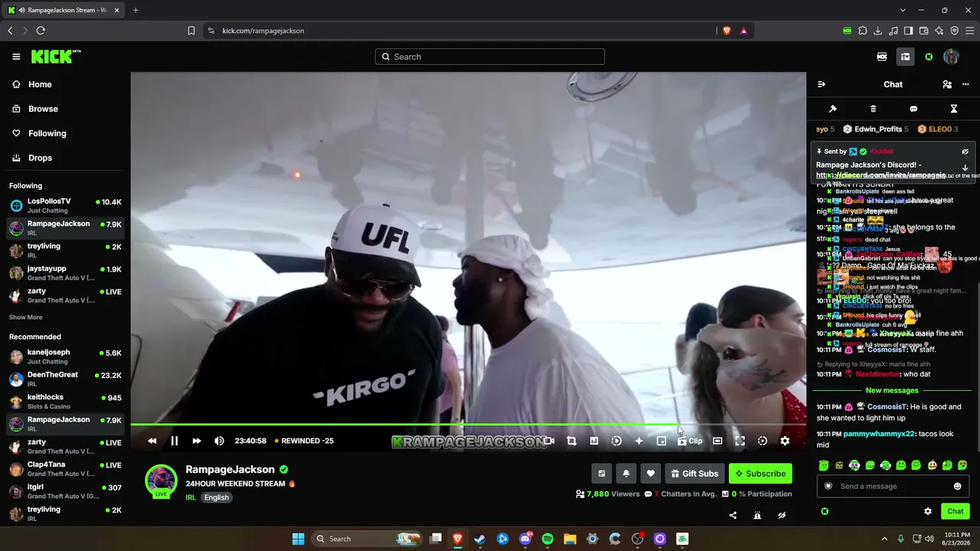Image resolution: width=980 pixels, height=551 pixels.
Task: Click the chat moderation hammer icon
Action: [x=833, y=109]
